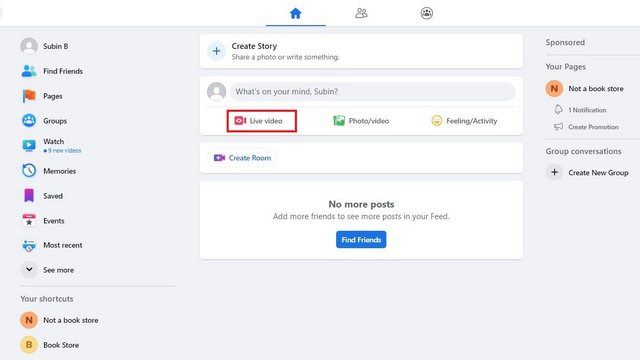Click Not a book store name under Your Pages

[596, 89]
